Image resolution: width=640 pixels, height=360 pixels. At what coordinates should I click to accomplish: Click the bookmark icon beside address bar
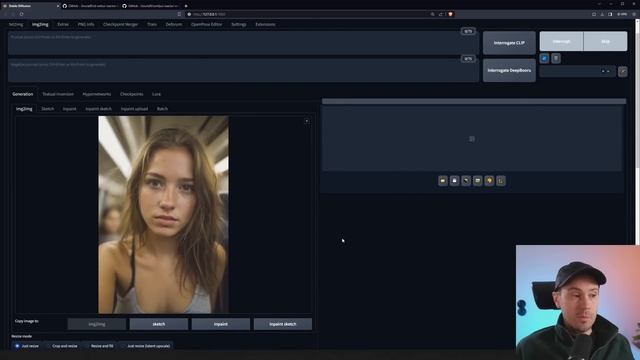(179, 14)
